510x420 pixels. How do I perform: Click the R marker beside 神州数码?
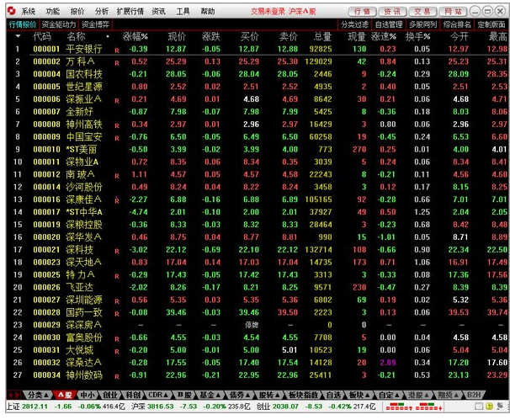117,377
